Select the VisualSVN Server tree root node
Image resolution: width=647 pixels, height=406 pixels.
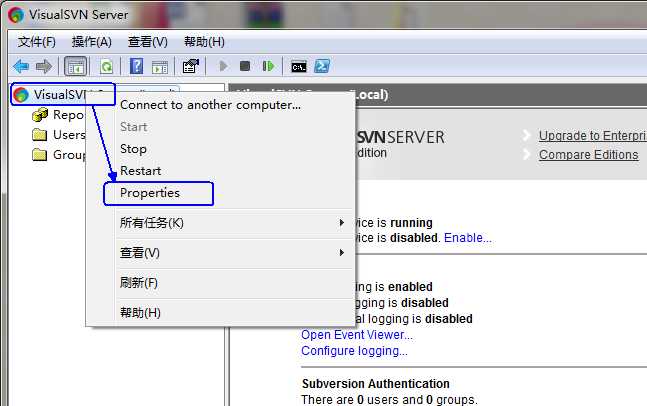coord(63,94)
